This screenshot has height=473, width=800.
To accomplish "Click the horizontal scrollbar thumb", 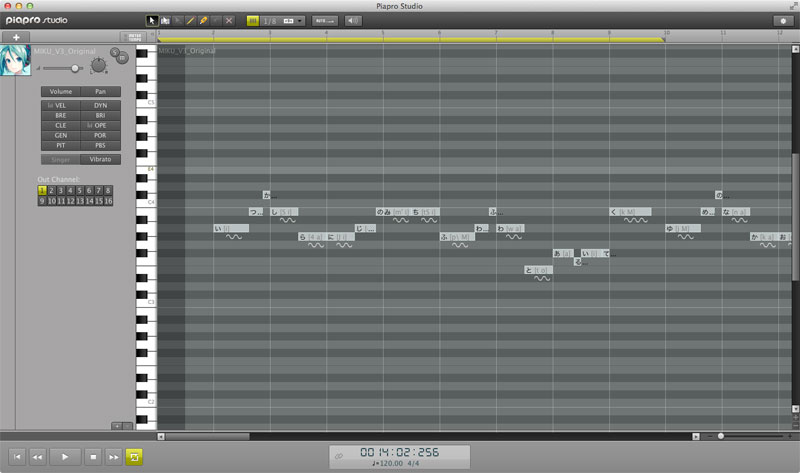I will (x=207, y=436).
